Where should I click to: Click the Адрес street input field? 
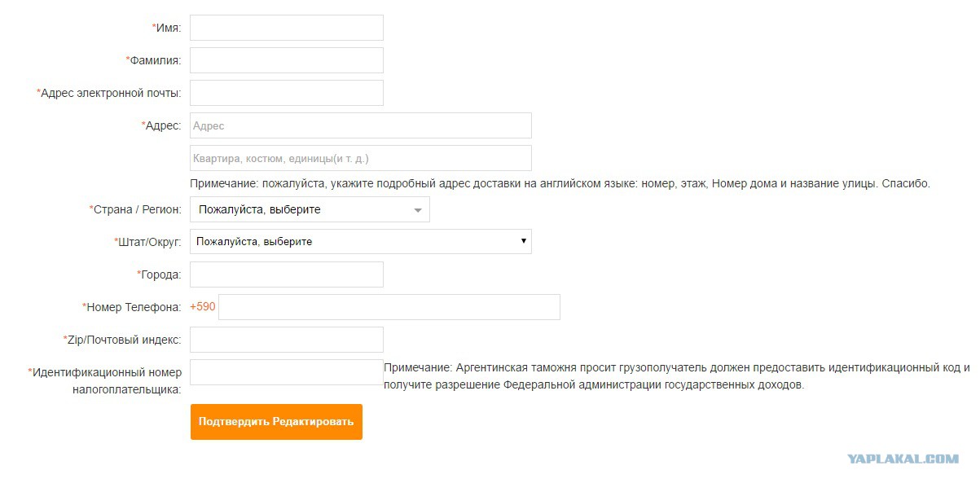(x=360, y=125)
